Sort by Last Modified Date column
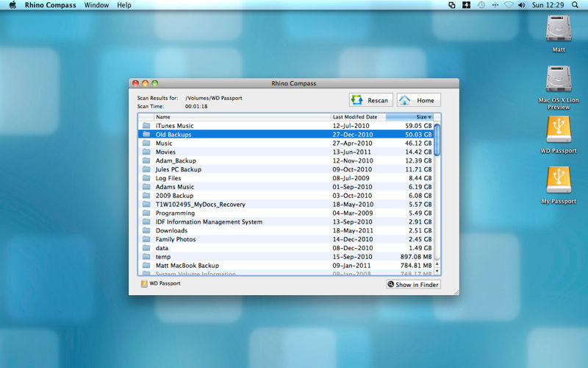The height and width of the screenshot is (368, 588). pyautogui.click(x=359, y=117)
